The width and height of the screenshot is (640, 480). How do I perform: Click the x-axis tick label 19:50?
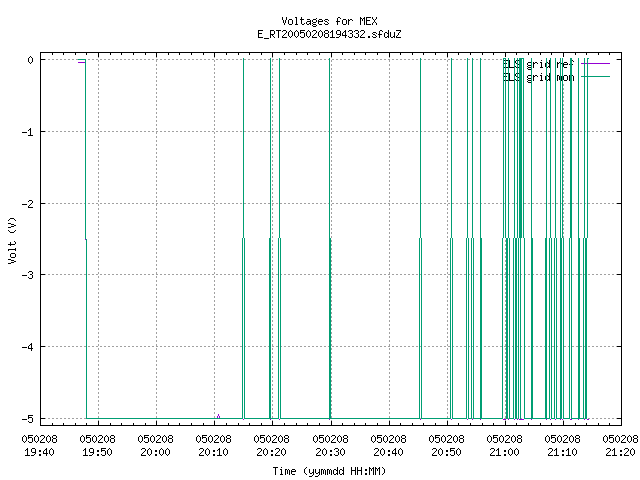[98, 452]
